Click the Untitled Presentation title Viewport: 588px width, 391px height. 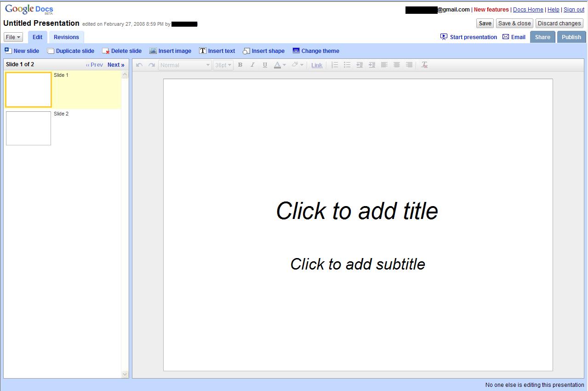[41, 23]
